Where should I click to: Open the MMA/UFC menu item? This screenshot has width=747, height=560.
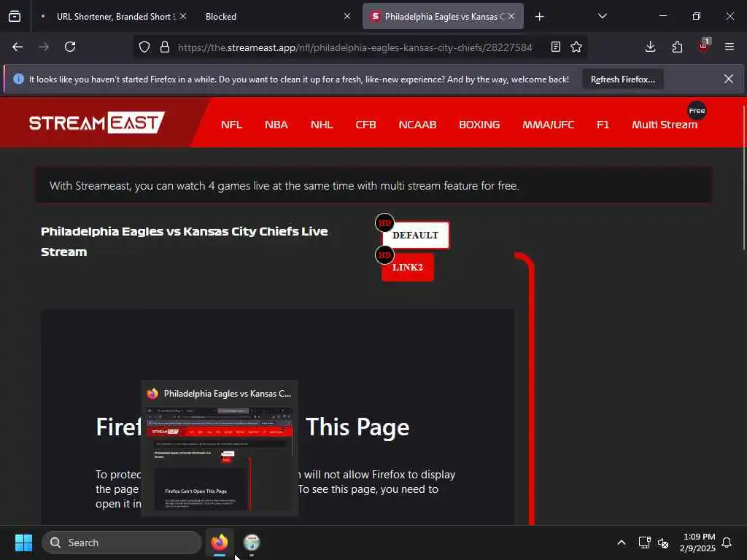(x=549, y=125)
